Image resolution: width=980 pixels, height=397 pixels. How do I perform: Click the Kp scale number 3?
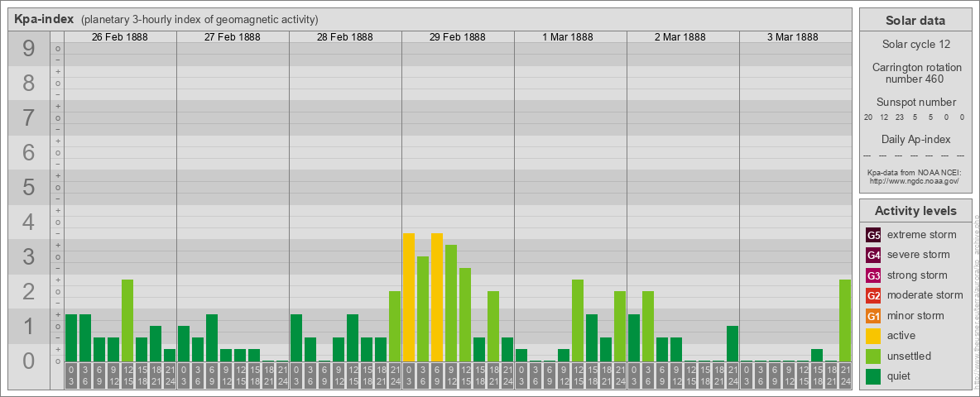point(29,256)
